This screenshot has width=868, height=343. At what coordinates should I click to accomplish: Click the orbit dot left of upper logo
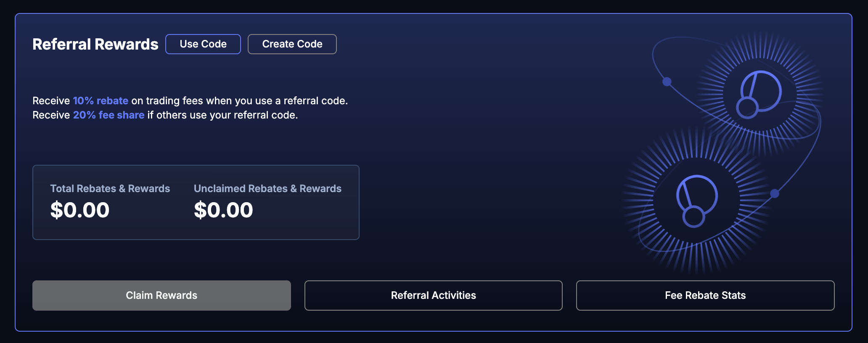point(667,82)
